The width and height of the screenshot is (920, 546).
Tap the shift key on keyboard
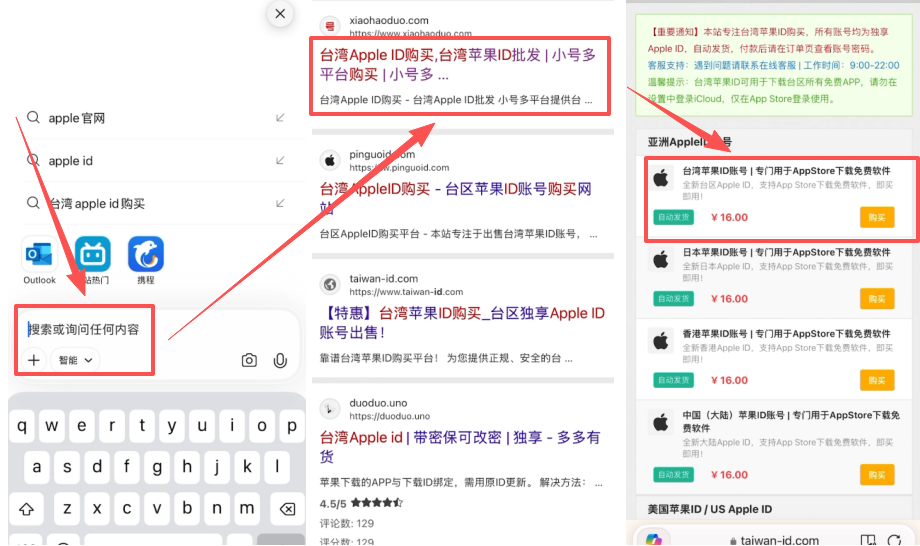(x=26, y=508)
